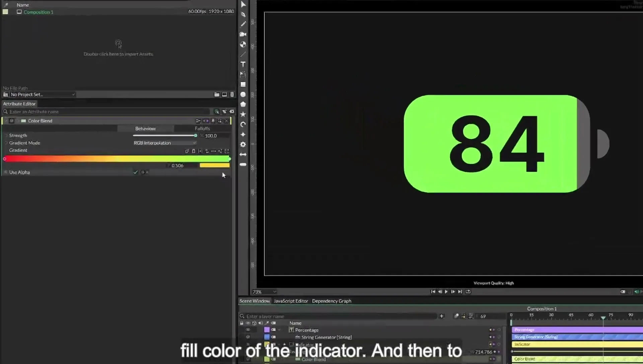
Task: Open the Dependency Graph tab
Action: pos(332,301)
